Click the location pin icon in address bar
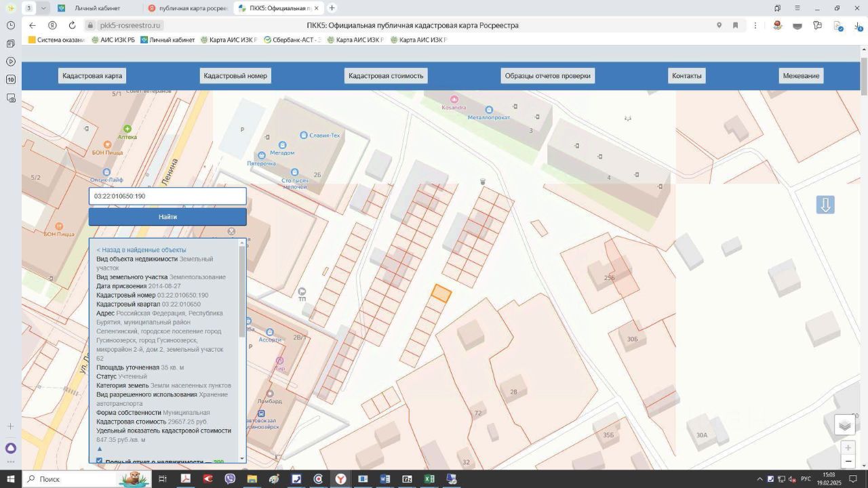 (719, 25)
